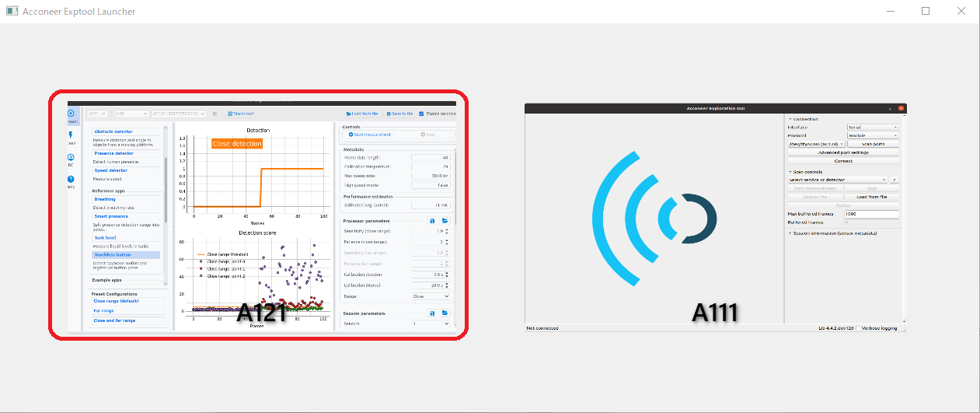Select Touchless button in the app list

point(113,254)
